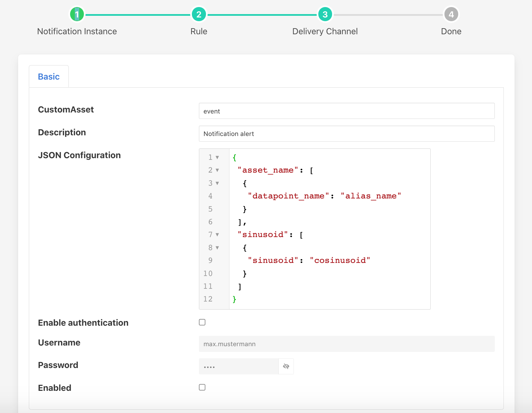532x413 pixels.
Task: Click step 1 Notification Instance circle
Action: [77, 14]
